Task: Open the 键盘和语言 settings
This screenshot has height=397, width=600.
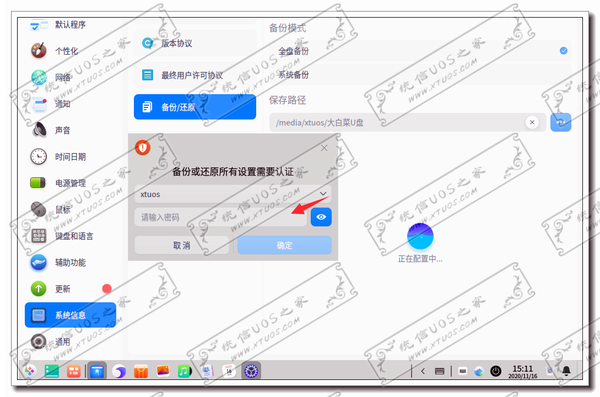Action: point(70,236)
